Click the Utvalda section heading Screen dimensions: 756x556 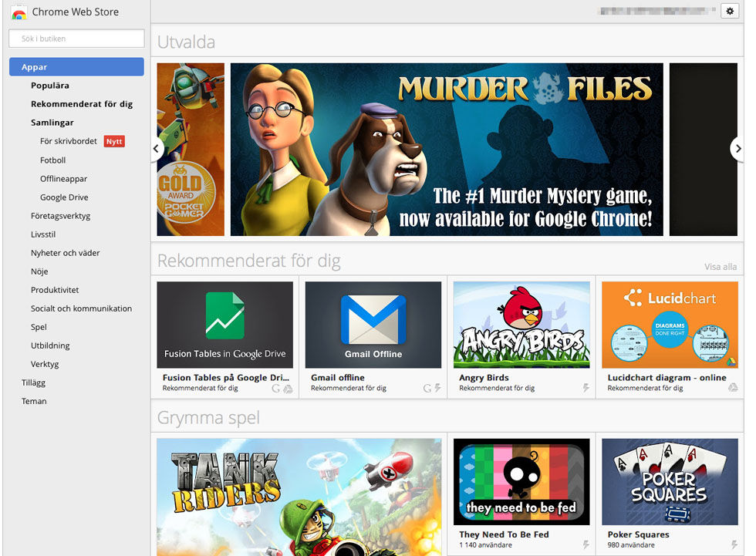tap(186, 42)
